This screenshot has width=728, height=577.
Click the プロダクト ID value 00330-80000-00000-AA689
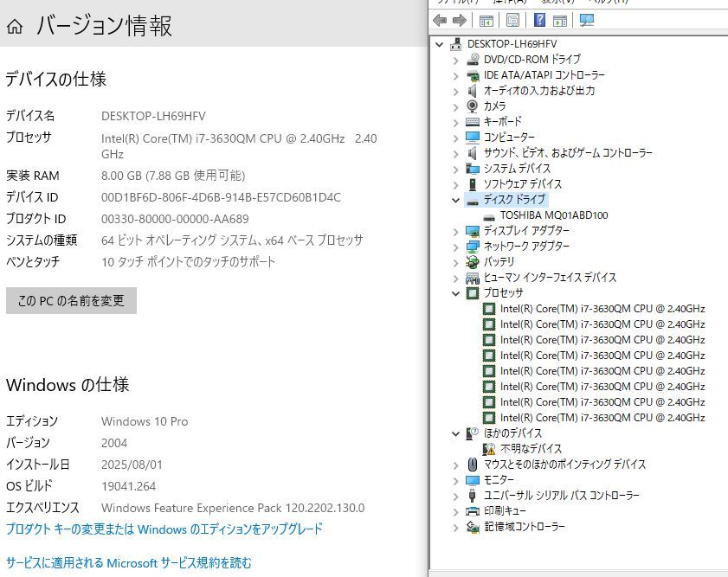pyautogui.click(x=175, y=219)
